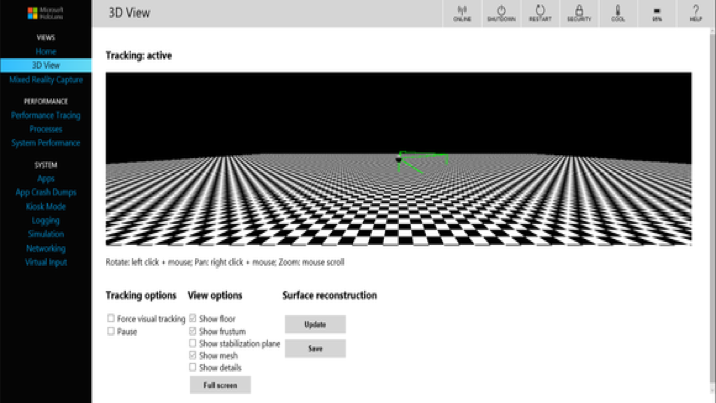
Task: Click the '3D View' page title
Action: [129, 13]
